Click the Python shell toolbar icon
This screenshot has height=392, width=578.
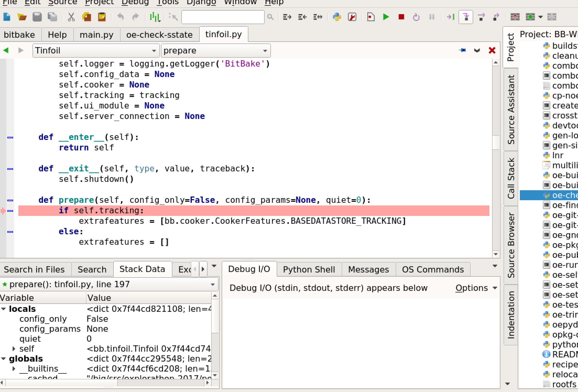(337, 17)
